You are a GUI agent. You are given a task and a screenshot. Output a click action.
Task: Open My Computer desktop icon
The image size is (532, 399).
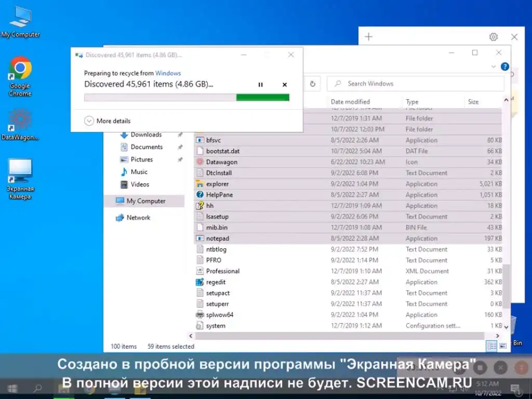(20, 21)
